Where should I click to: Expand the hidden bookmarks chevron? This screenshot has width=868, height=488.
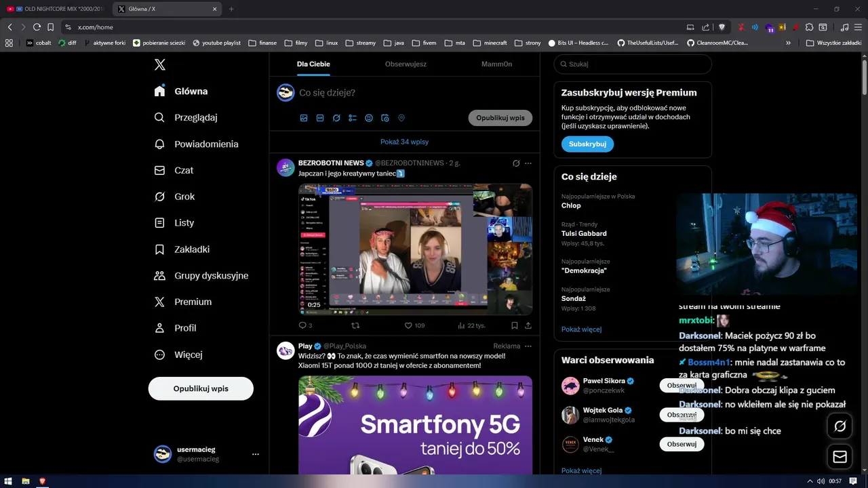pyautogui.click(x=788, y=43)
